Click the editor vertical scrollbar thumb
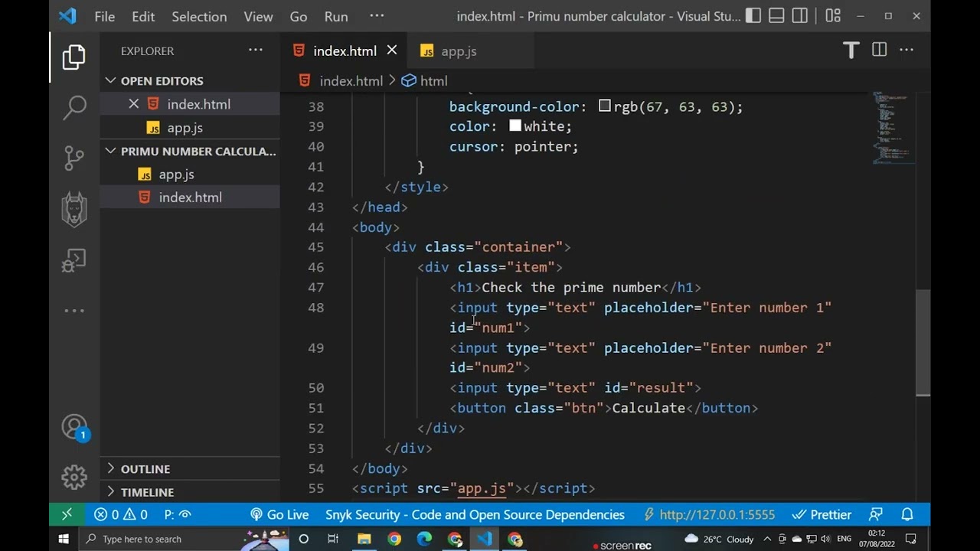980x551 pixels. [923, 343]
